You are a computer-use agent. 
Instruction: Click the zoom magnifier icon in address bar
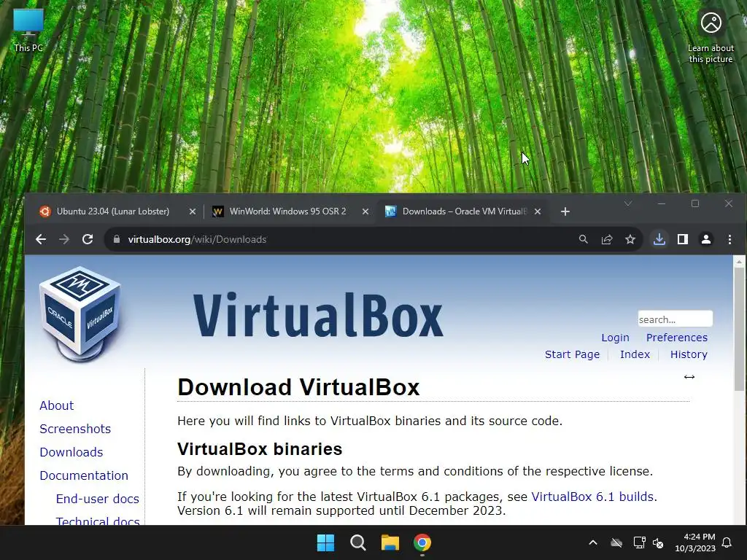coord(583,239)
